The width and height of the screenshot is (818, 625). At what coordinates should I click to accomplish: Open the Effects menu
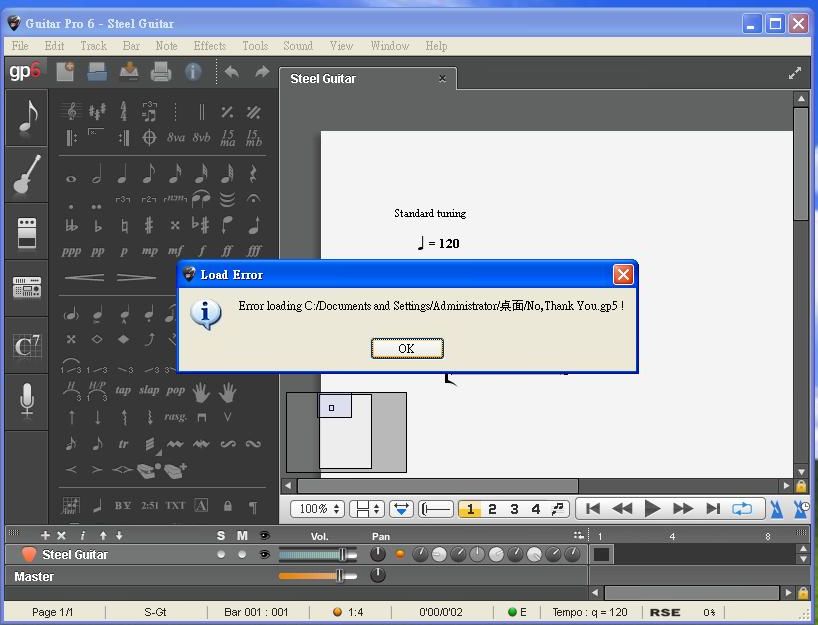(x=210, y=46)
